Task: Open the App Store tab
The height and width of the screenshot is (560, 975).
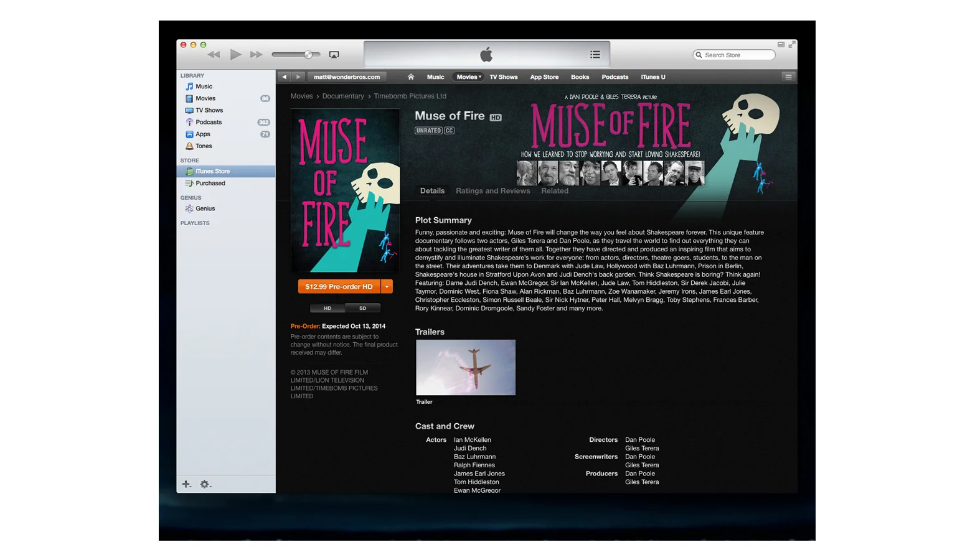Action: tap(544, 77)
